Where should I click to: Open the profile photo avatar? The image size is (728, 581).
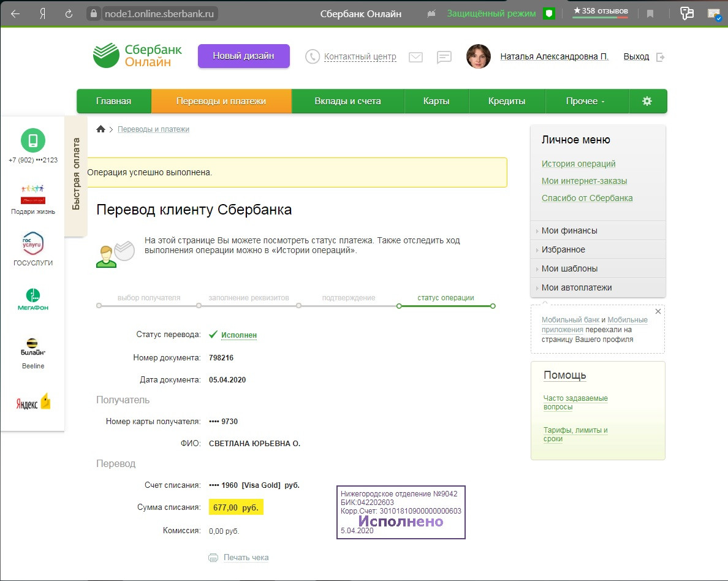pos(478,56)
